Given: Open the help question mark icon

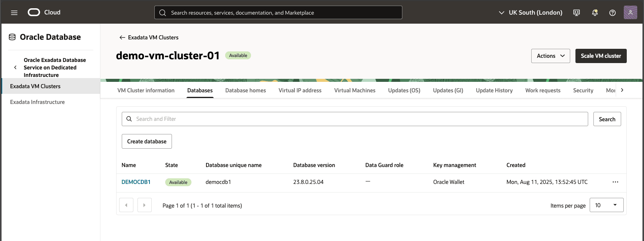Looking at the screenshot, I should coord(613,13).
